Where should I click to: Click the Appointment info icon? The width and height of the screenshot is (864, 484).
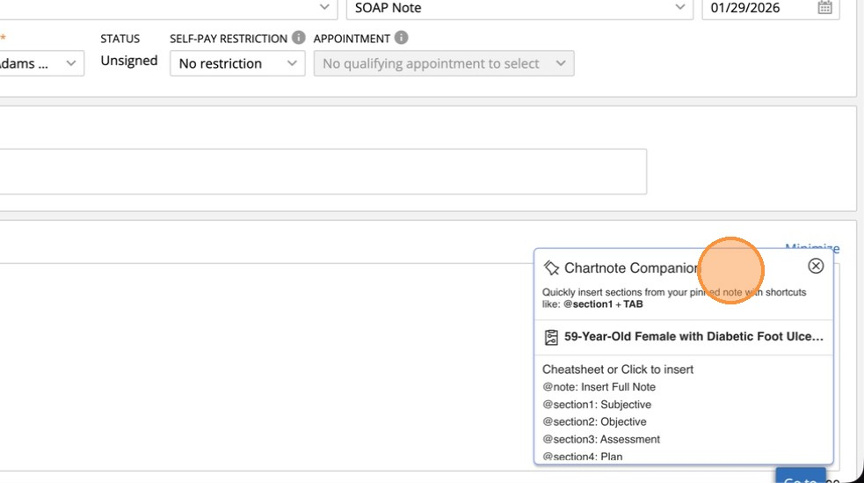coord(401,38)
